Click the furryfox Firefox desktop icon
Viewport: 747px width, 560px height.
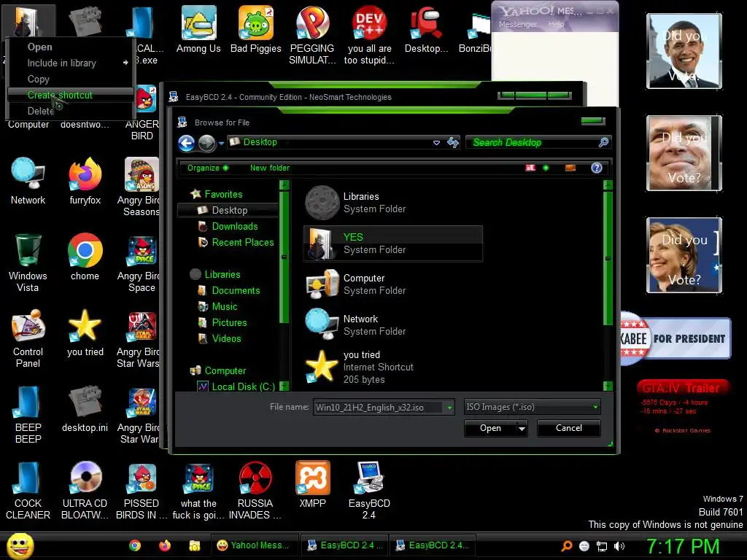point(85,182)
